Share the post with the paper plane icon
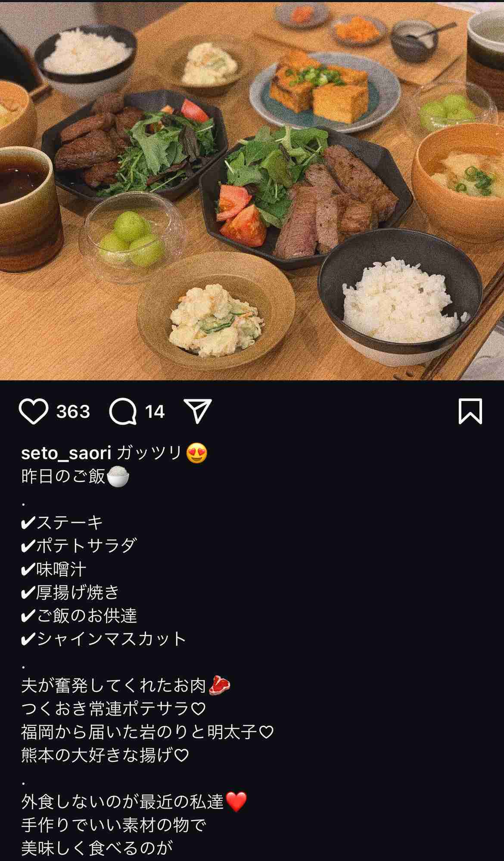 198,410
